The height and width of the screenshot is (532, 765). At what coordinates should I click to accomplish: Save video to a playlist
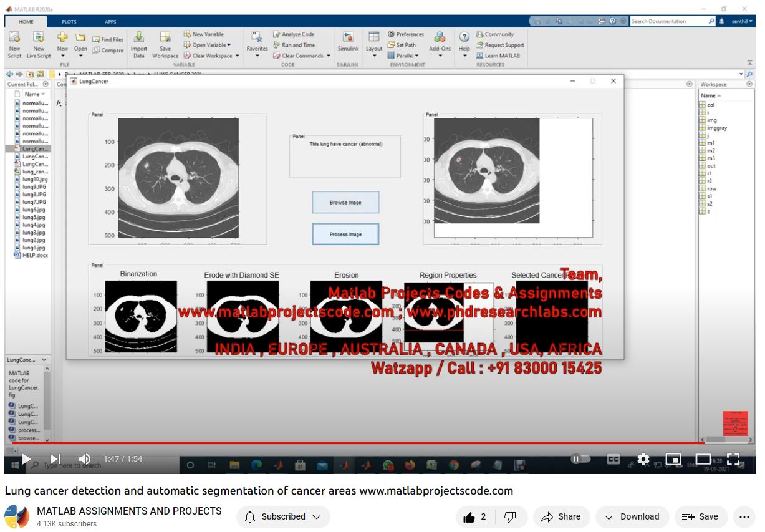click(700, 516)
